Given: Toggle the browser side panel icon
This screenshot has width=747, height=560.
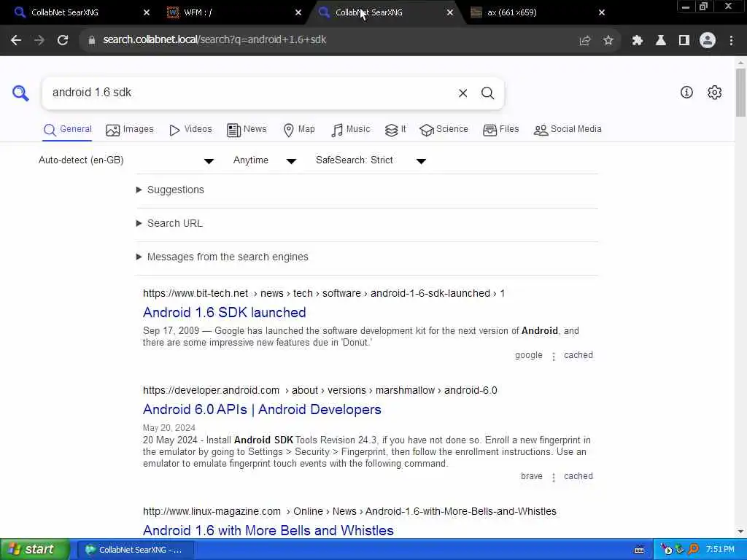Looking at the screenshot, I should click(x=684, y=41).
